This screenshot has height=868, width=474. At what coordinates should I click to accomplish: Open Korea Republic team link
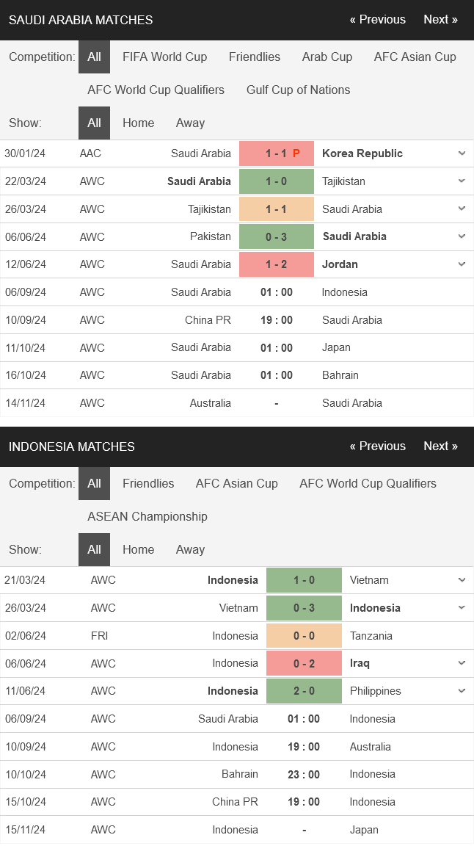point(362,153)
